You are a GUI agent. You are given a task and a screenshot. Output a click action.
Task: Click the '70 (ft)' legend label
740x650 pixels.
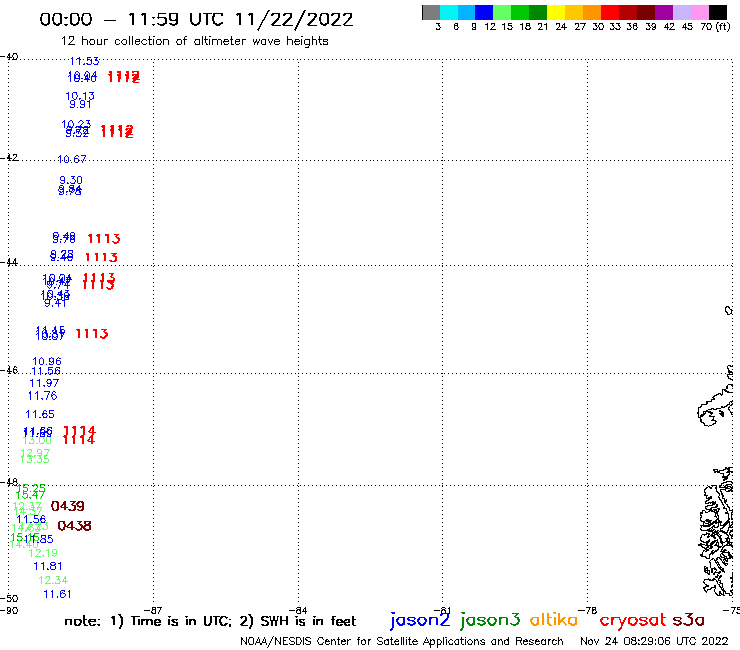click(715, 27)
